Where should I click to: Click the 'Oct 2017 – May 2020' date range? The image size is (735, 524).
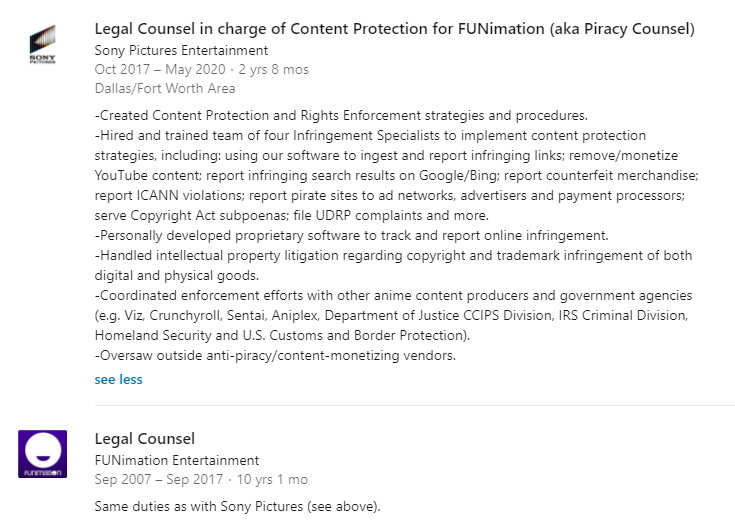[160, 69]
